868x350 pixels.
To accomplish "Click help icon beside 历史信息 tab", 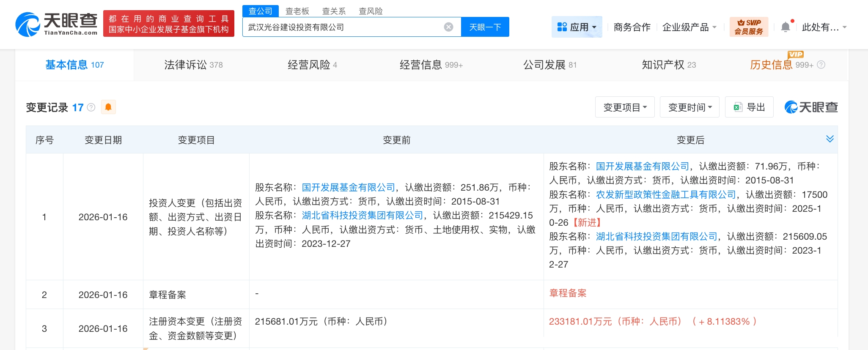I will pyautogui.click(x=821, y=65).
